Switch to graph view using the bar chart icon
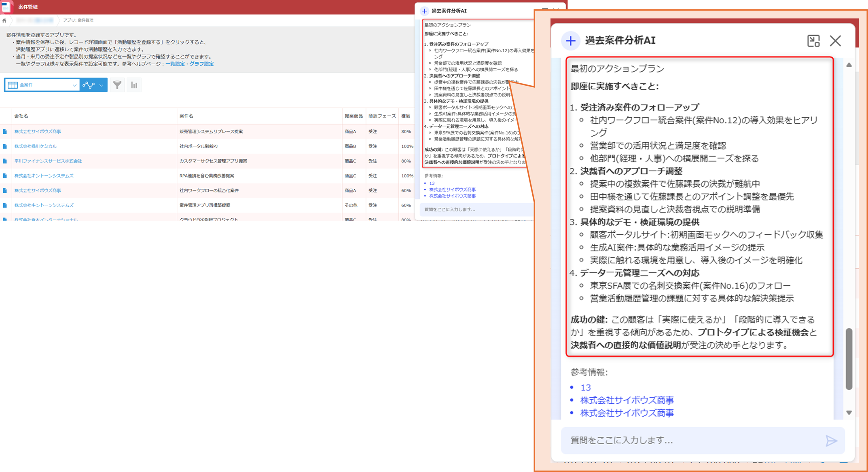The width and height of the screenshot is (868, 472). pyautogui.click(x=134, y=85)
